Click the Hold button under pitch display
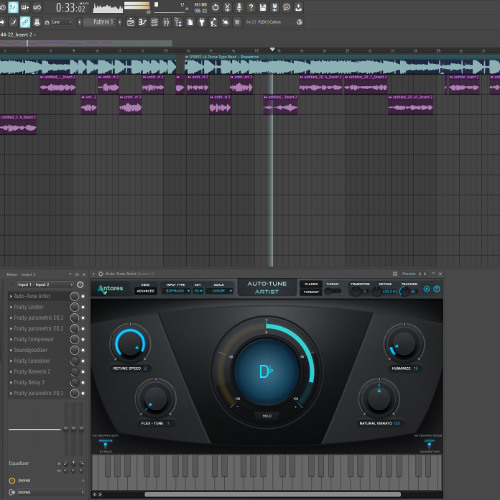 pos(267,416)
